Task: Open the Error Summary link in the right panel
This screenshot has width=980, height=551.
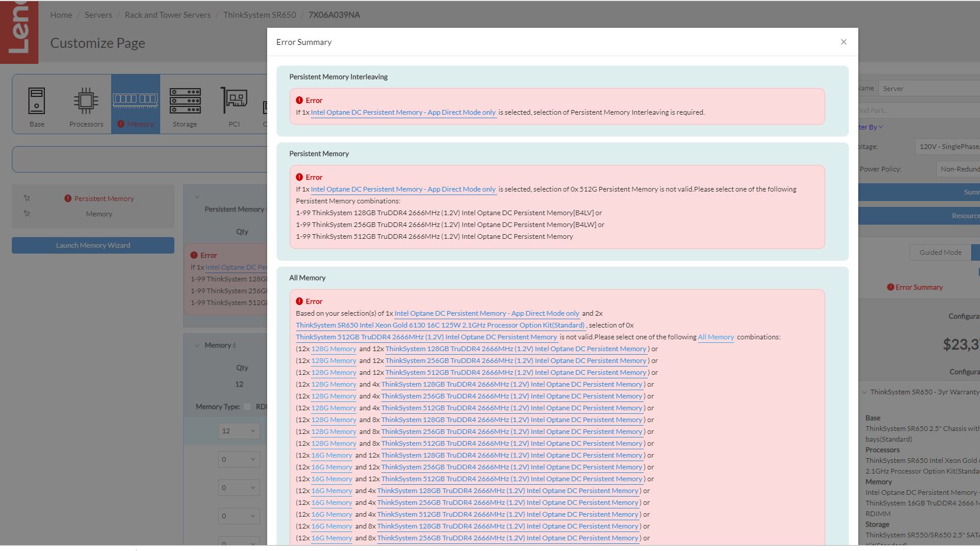Action: 915,287
